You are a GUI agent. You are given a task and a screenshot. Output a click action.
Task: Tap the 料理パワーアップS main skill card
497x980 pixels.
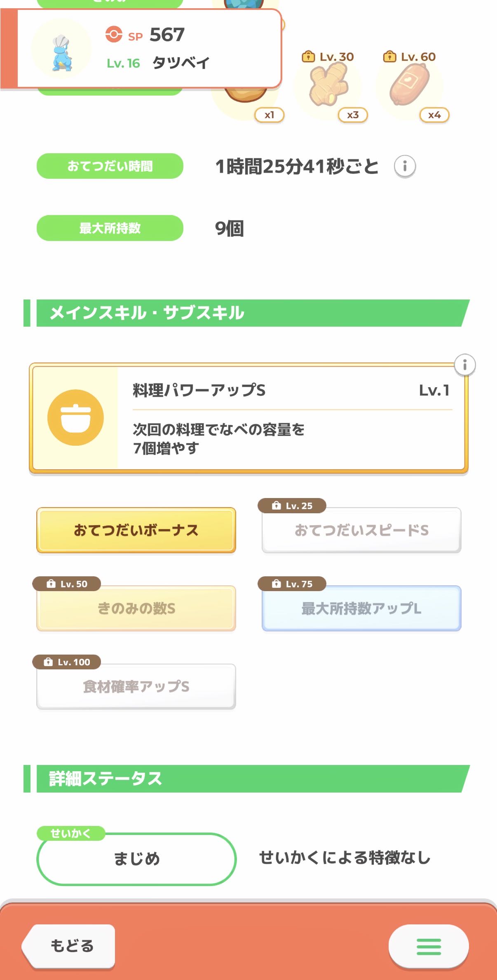pyautogui.click(x=288, y=418)
